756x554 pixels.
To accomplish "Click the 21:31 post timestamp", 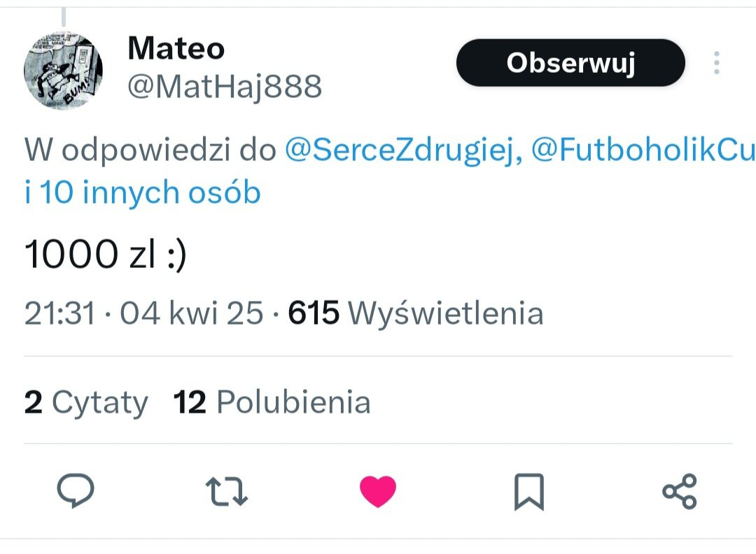I will coord(59,313).
